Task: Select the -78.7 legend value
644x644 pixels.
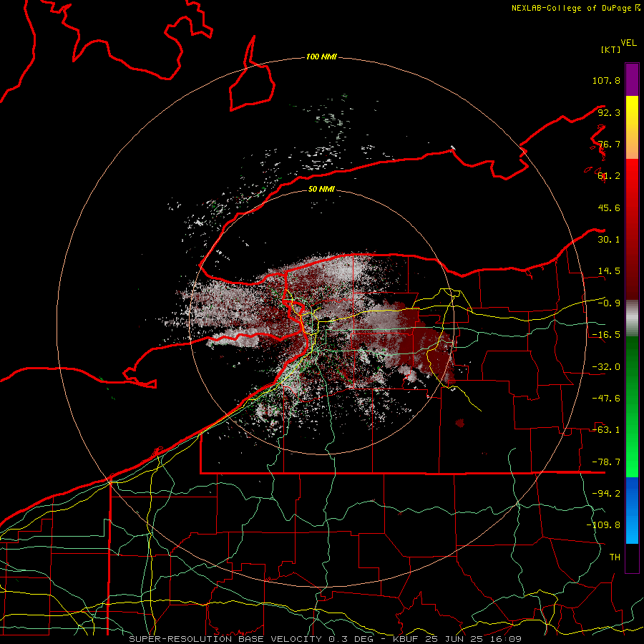Action: pyautogui.click(x=606, y=462)
